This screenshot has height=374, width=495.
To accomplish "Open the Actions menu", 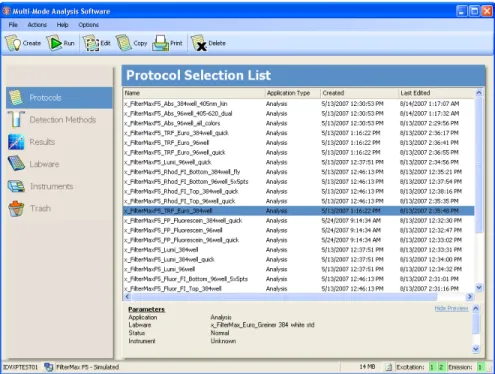I will [37, 25].
